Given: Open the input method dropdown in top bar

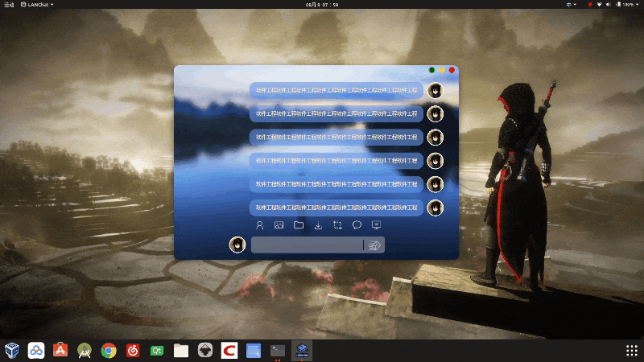Looking at the screenshot, I should click(x=572, y=5).
